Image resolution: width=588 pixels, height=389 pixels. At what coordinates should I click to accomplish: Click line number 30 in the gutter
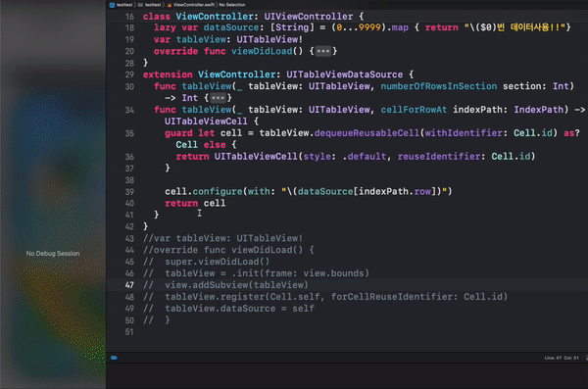click(x=129, y=86)
